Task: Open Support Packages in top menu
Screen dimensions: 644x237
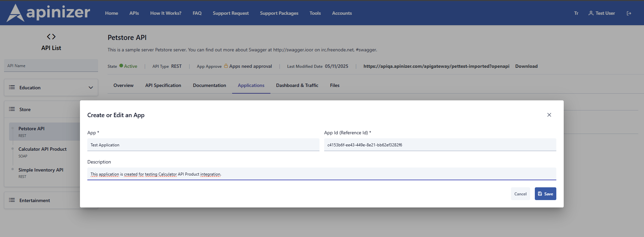Action: [x=279, y=13]
